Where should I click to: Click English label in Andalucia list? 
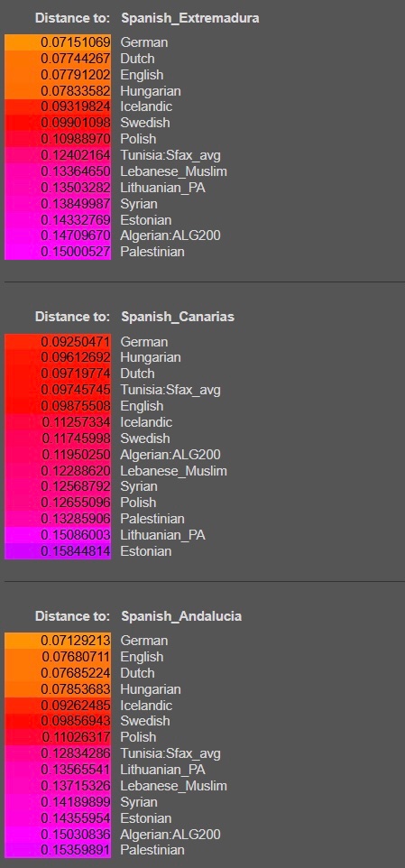click(142, 657)
